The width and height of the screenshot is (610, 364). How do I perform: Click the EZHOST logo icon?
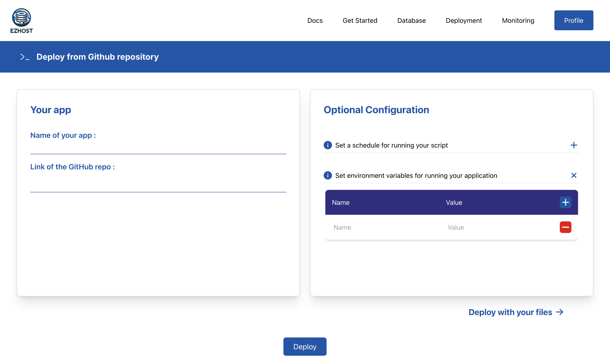22,16
